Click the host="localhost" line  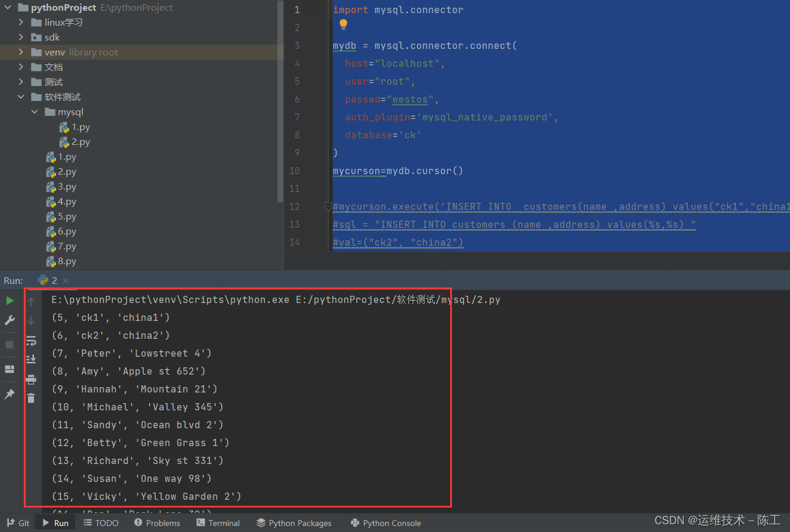pyautogui.click(x=395, y=64)
